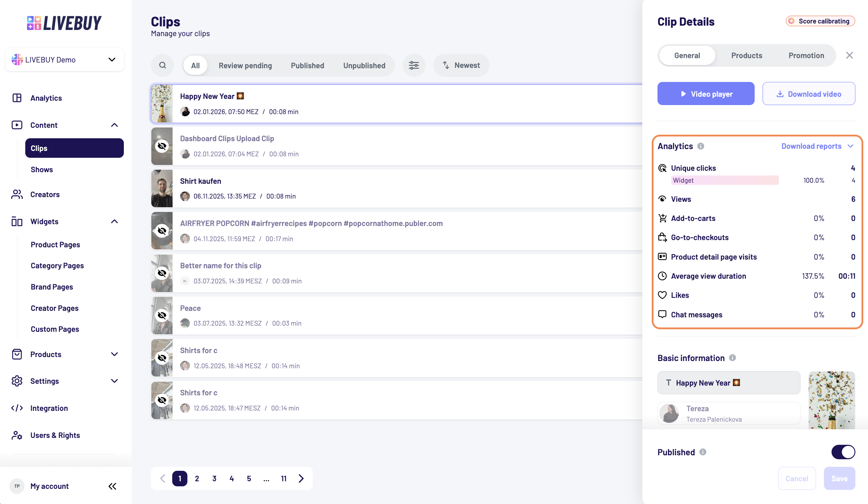This screenshot has height=504, width=868.
Task: Click the Download video button
Action: coord(808,94)
